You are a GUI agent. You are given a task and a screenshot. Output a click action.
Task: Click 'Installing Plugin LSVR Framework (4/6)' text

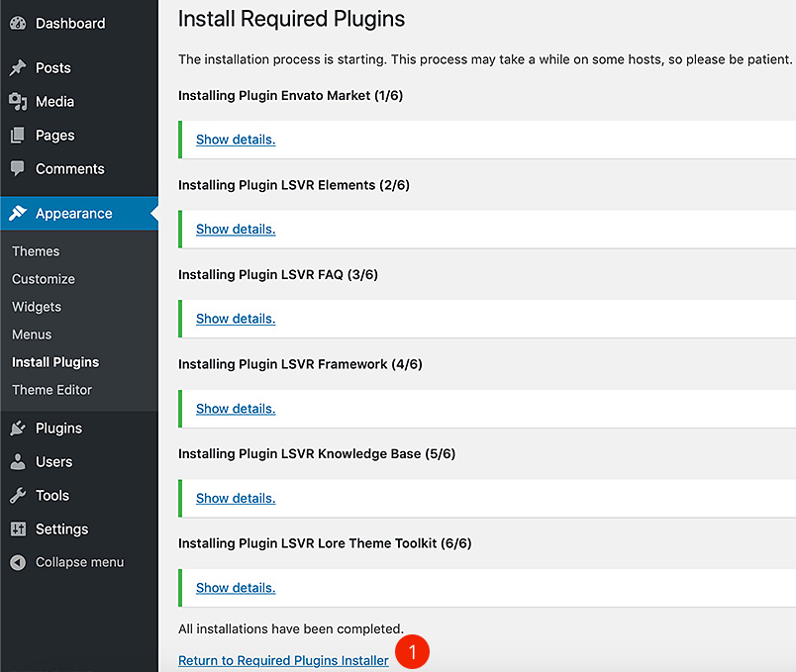(300, 364)
